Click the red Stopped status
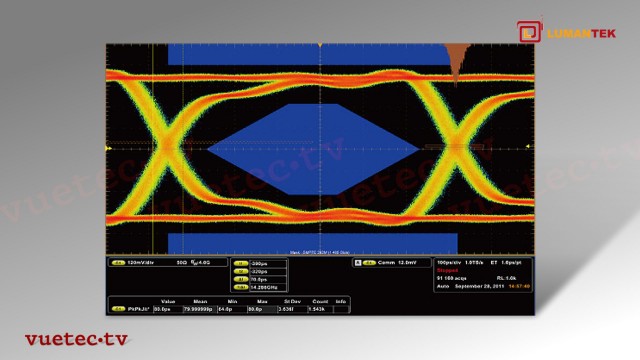This screenshot has height=360, width=640. pyautogui.click(x=447, y=271)
